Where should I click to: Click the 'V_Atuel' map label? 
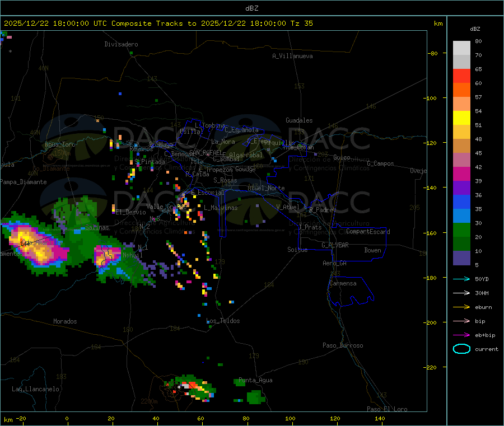point(288,207)
